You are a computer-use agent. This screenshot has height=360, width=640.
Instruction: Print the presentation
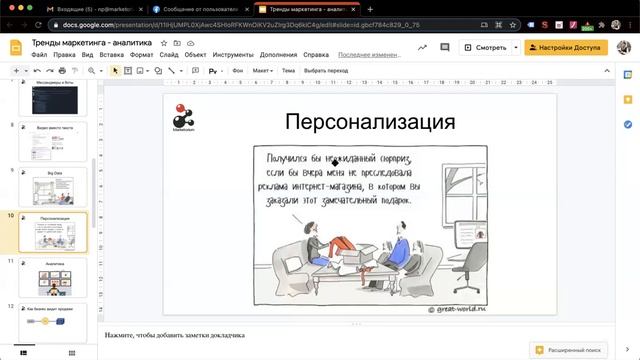pos(62,71)
